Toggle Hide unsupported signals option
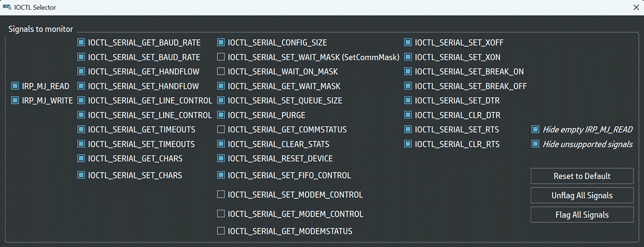The width and height of the screenshot is (644, 247). click(x=535, y=144)
